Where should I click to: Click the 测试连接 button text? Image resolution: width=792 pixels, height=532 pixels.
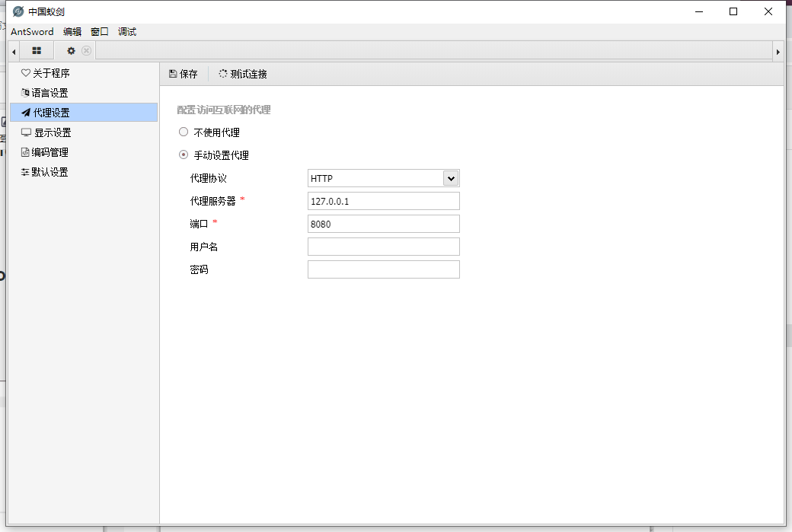(248, 74)
